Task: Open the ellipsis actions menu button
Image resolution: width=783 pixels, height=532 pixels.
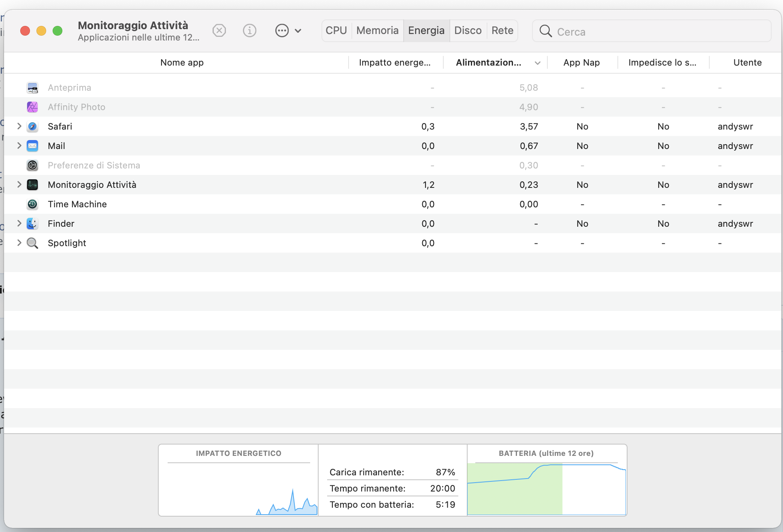Action: click(282, 31)
